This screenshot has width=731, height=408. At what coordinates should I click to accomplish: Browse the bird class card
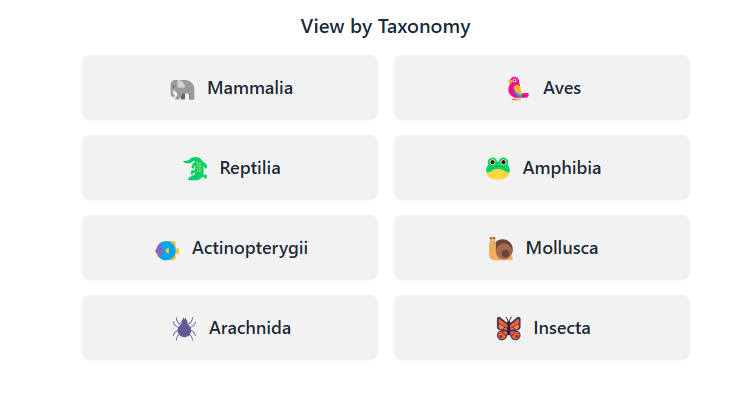tap(542, 87)
